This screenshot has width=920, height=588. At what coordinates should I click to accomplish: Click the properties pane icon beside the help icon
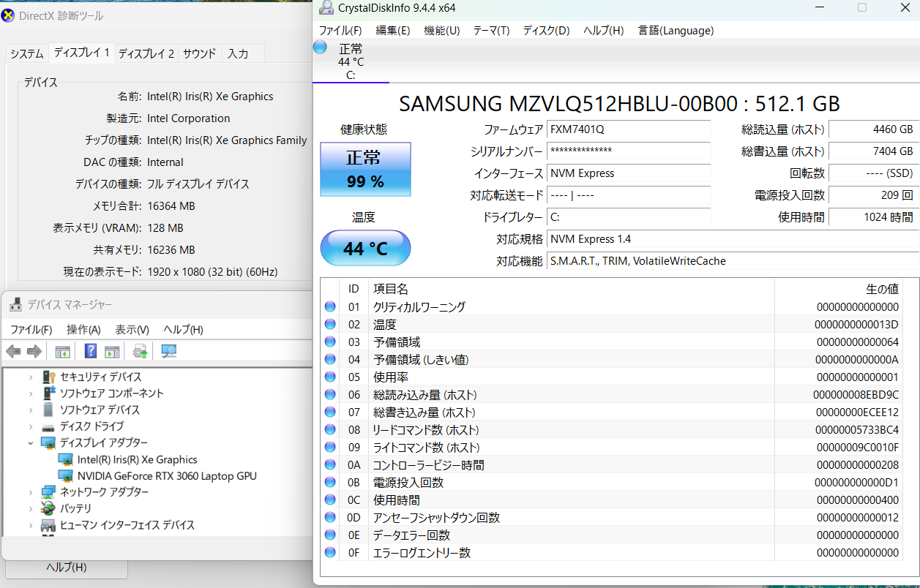click(112, 352)
